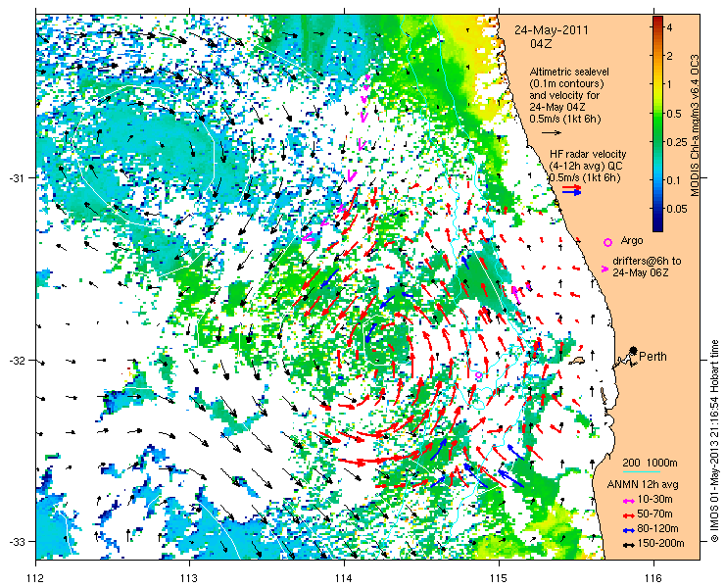Click the colorbar value 0.25

pos(677,142)
